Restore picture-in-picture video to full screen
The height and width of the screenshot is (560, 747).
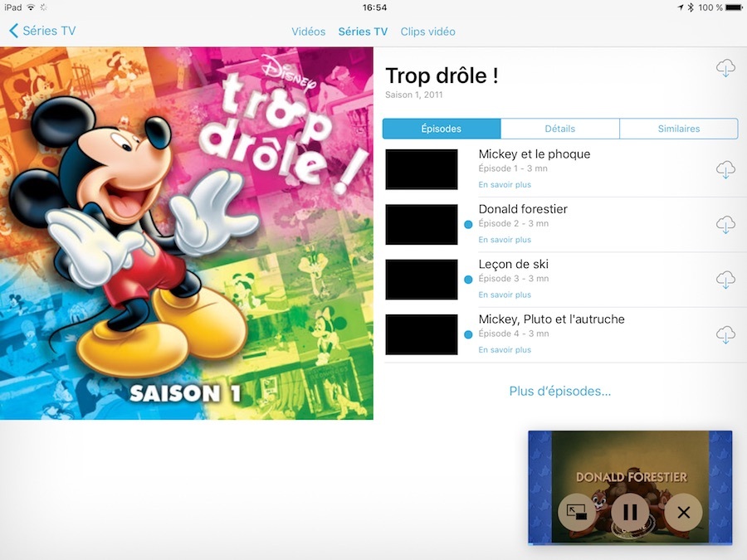577,513
